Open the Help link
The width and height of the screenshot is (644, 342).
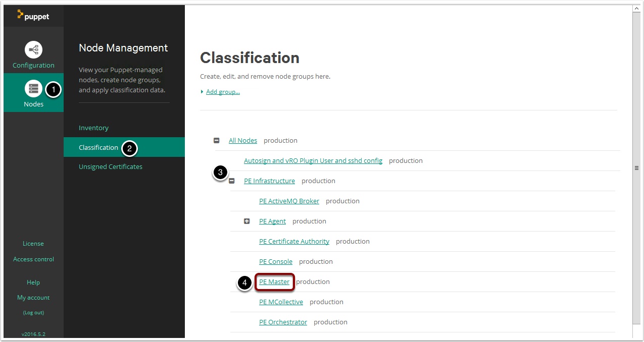[33, 282]
